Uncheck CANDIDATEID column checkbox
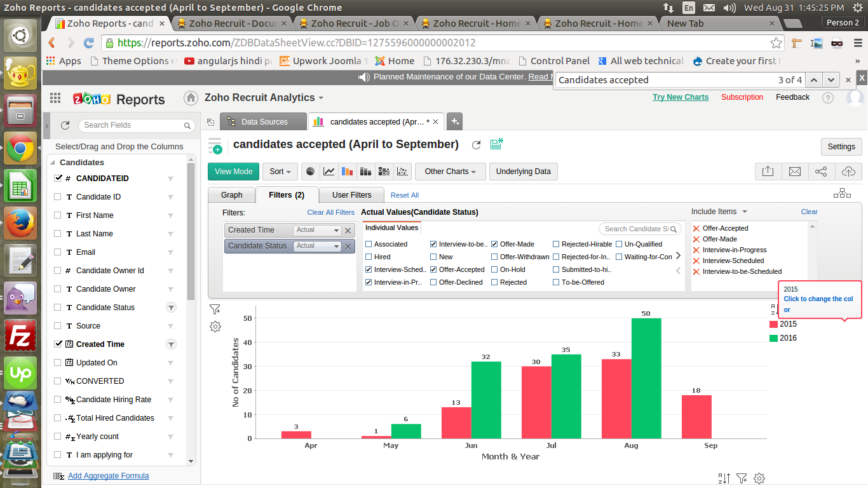The image size is (868, 488). pyautogui.click(x=58, y=179)
